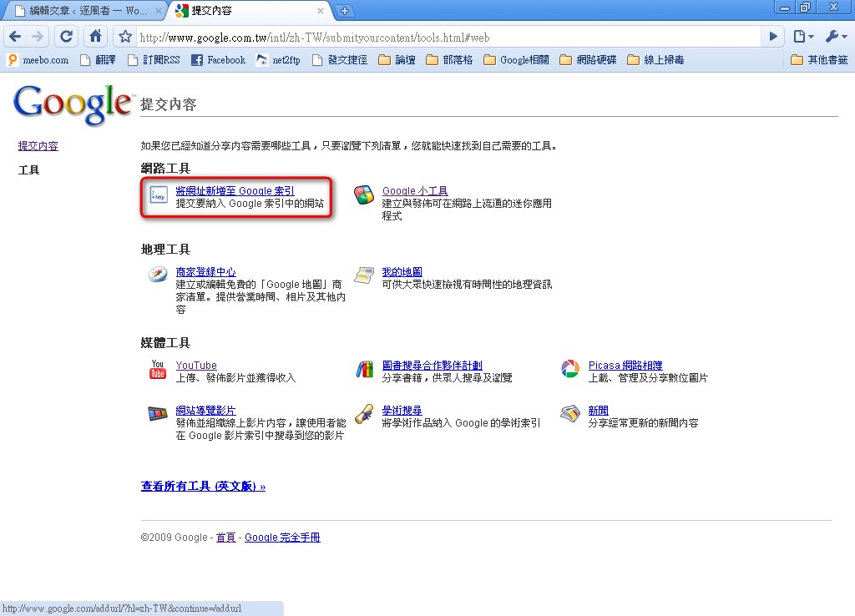The width and height of the screenshot is (855, 616).
Task: Open the net2ftp bookmark
Action: 279,60
